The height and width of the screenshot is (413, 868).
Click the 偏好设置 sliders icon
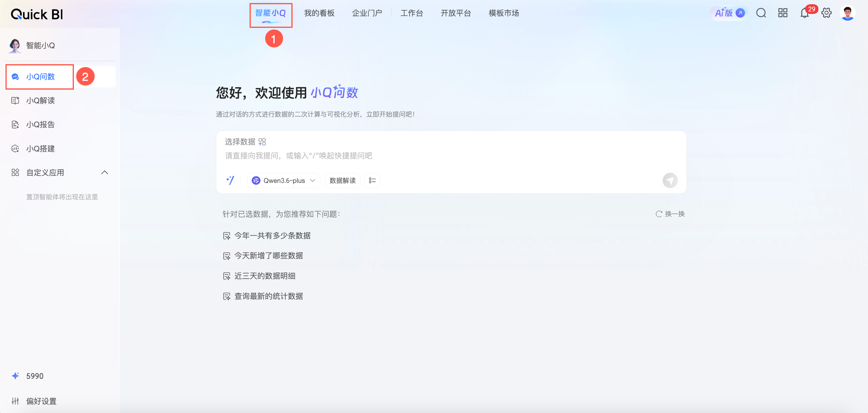15,401
